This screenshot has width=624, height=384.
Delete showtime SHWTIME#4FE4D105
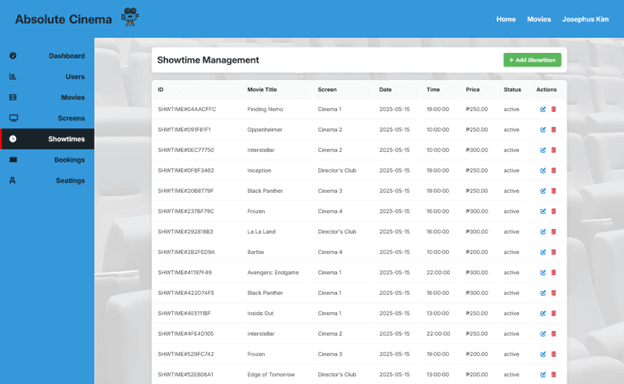pyautogui.click(x=554, y=334)
